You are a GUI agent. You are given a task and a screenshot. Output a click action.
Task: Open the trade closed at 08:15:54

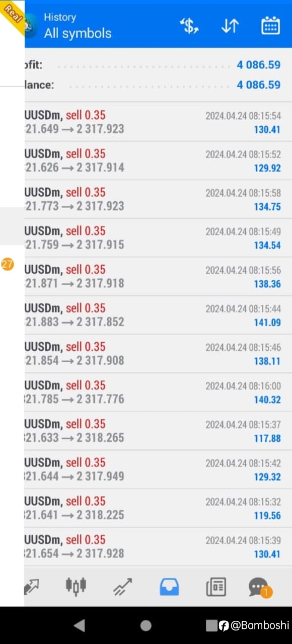pyautogui.click(x=158, y=122)
